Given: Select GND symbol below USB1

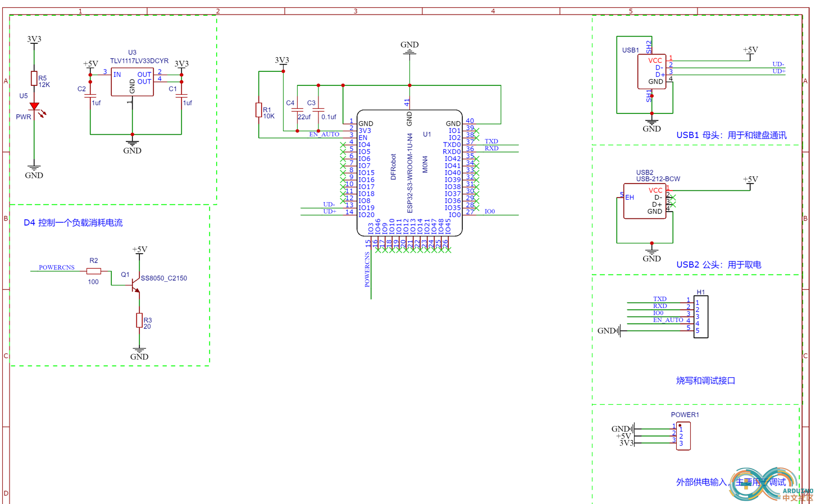Looking at the screenshot, I should coord(651,125).
